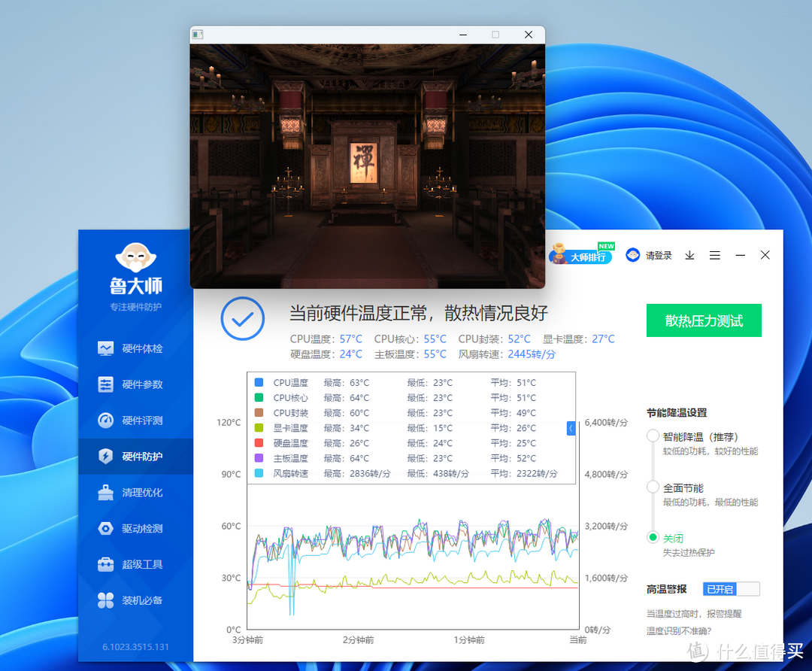Image resolution: width=812 pixels, height=671 pixels.
Task: Toggle the 高温警报 已开启 switch
Action: (x=731, y=589)
